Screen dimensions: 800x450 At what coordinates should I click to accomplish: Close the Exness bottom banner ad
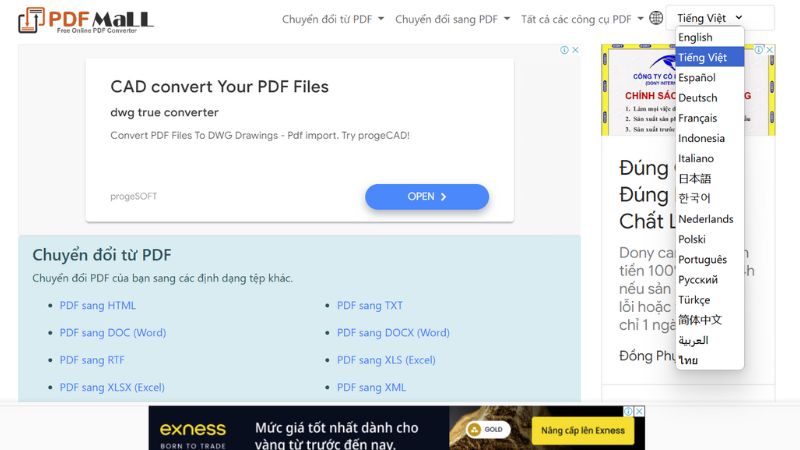[639, 411]
